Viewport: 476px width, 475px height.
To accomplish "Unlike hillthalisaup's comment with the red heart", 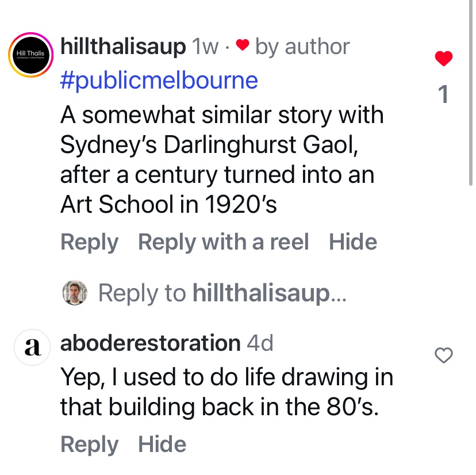I will [443, 58].
